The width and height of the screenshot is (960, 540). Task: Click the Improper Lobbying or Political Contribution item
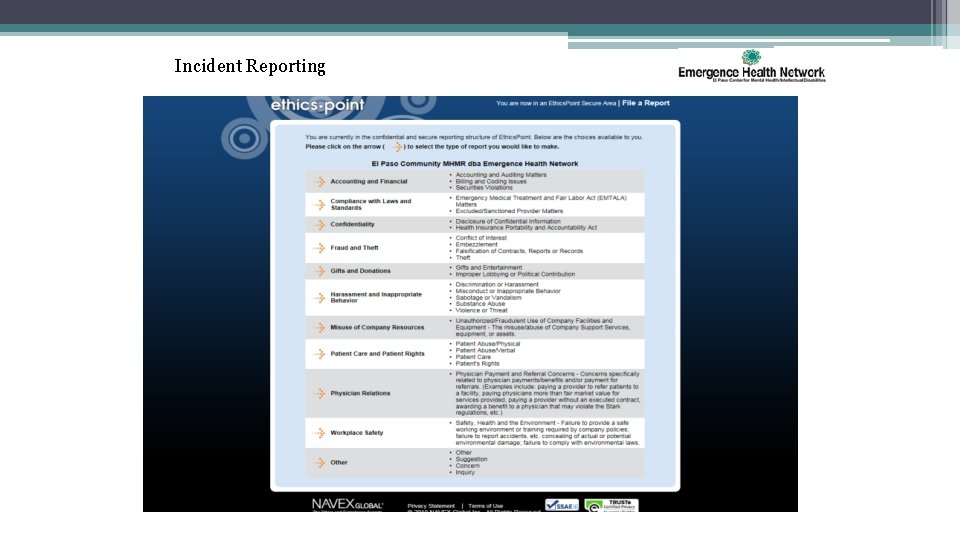click(515, 274)
